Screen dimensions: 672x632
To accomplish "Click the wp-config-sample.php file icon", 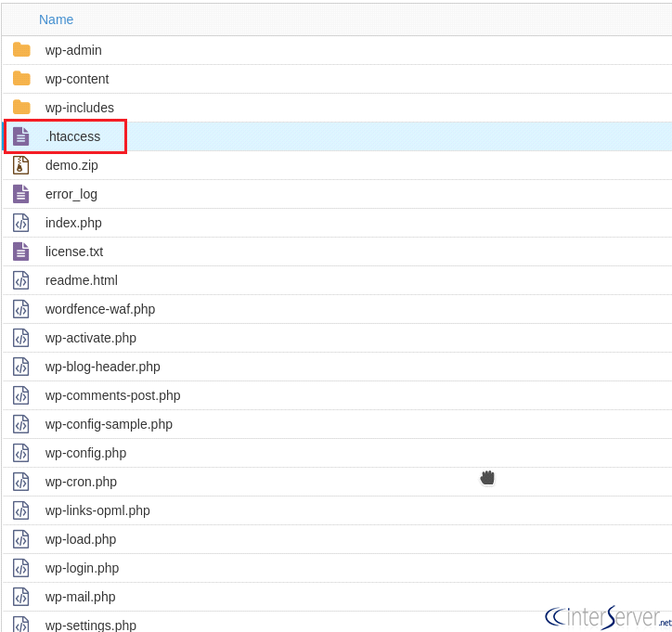I will click(21, 424).
